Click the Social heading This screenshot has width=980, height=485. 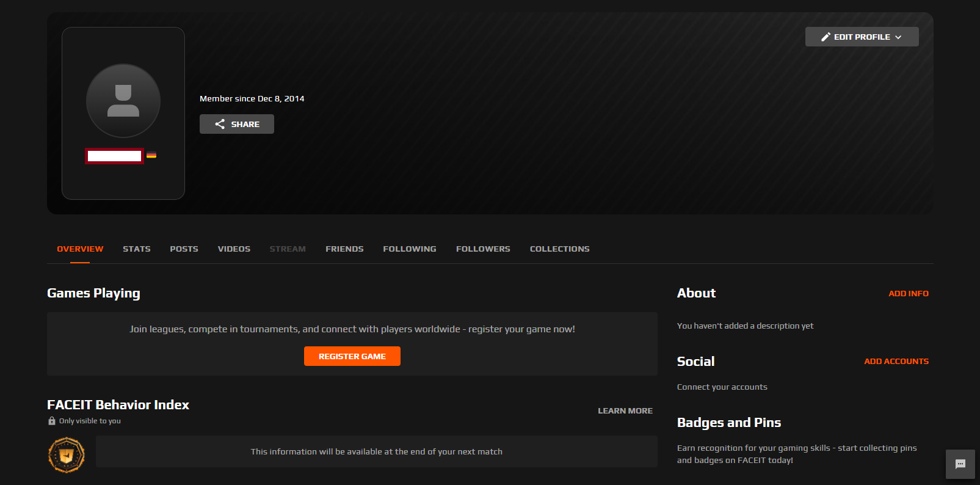(695, 362)
